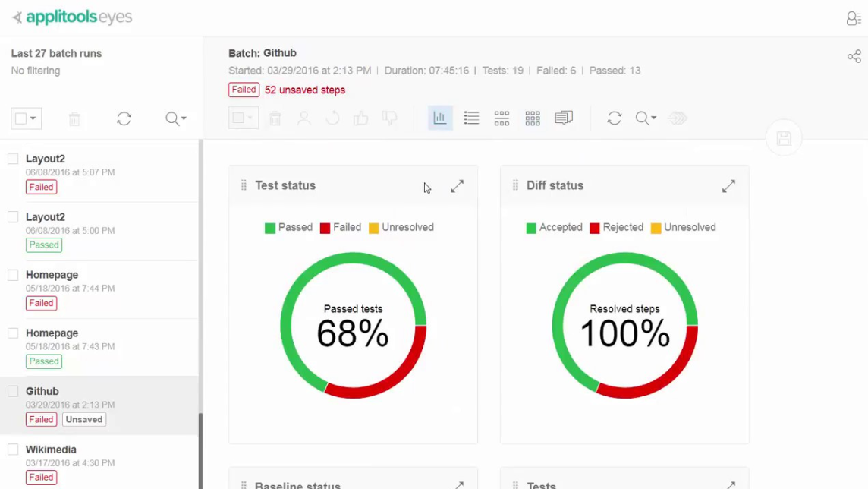Click the 52 unsaved steps link
This screenshot has width=868, height=489.
pos(304,90)
